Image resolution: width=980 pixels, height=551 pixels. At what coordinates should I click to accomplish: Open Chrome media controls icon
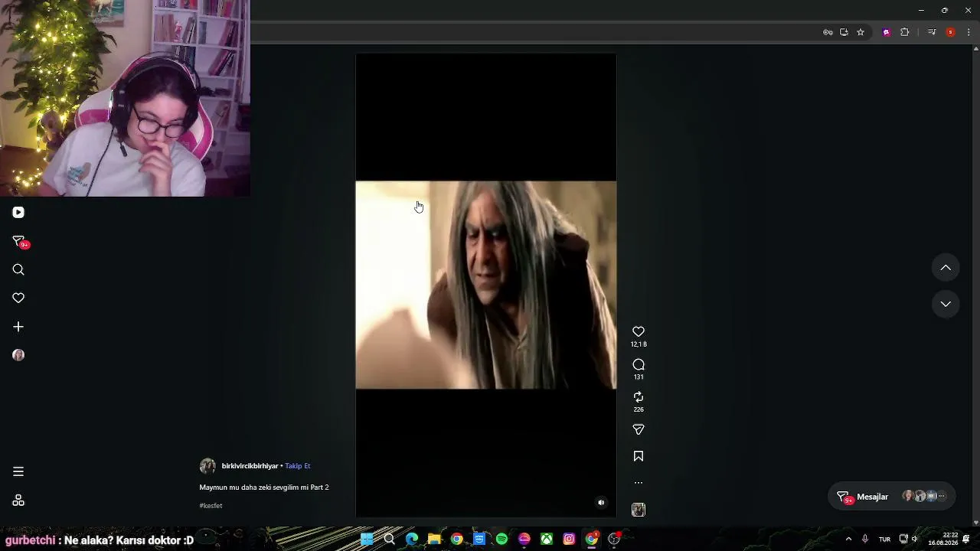(x=932, y=32)
